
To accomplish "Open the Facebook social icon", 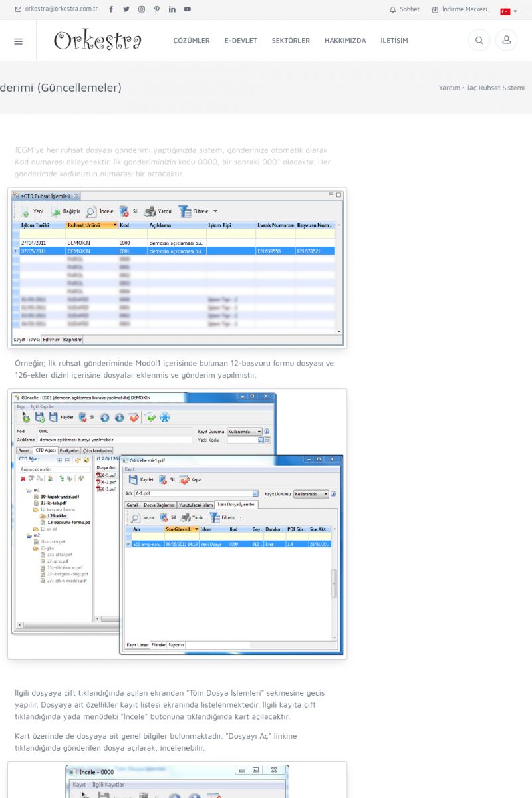I will pos(111,9).
